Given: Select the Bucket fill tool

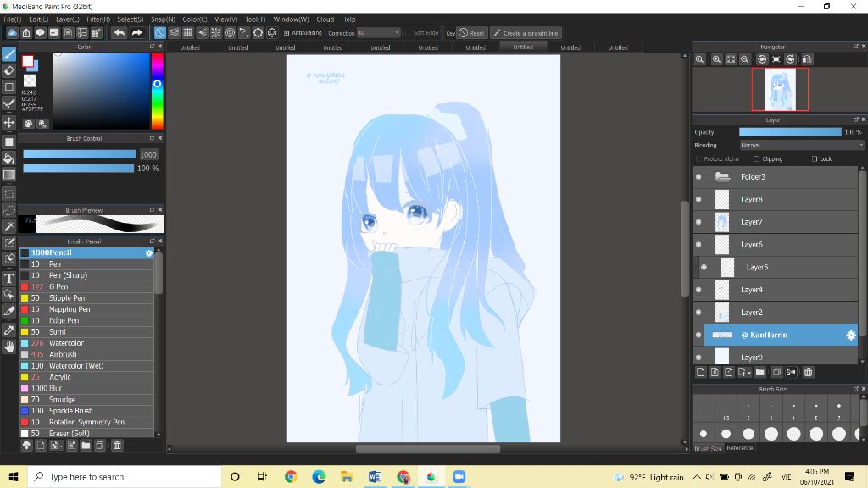Looking at the screenshot, I should point(8,158).
